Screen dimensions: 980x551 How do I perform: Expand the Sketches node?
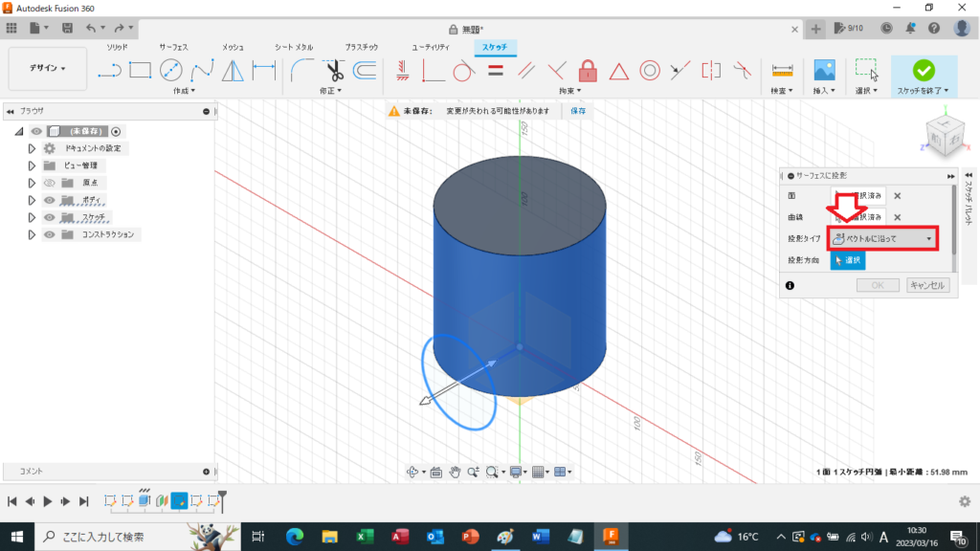tap(32, 217)
